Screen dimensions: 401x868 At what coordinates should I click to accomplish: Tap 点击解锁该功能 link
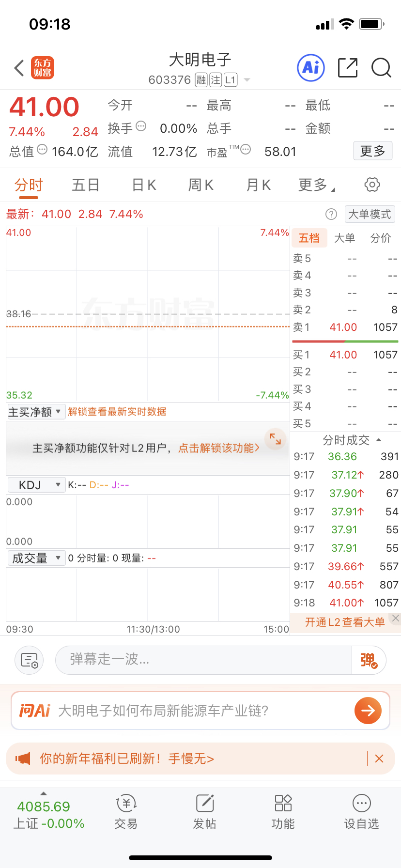click(219, 448)
